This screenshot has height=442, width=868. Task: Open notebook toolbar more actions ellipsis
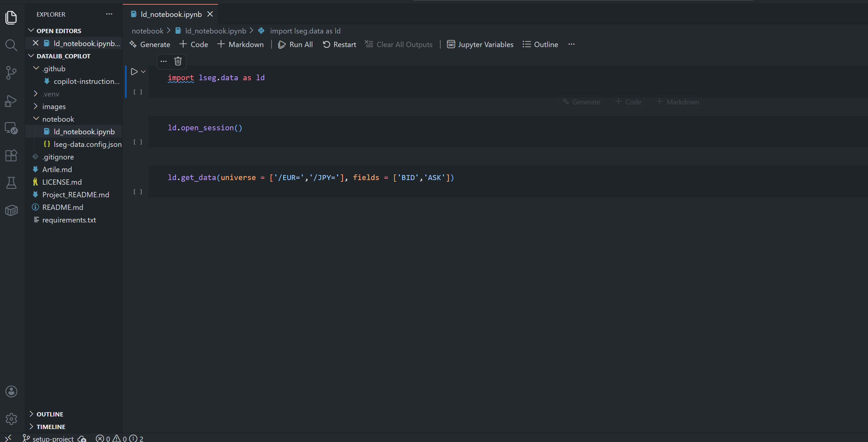point(572,44)
